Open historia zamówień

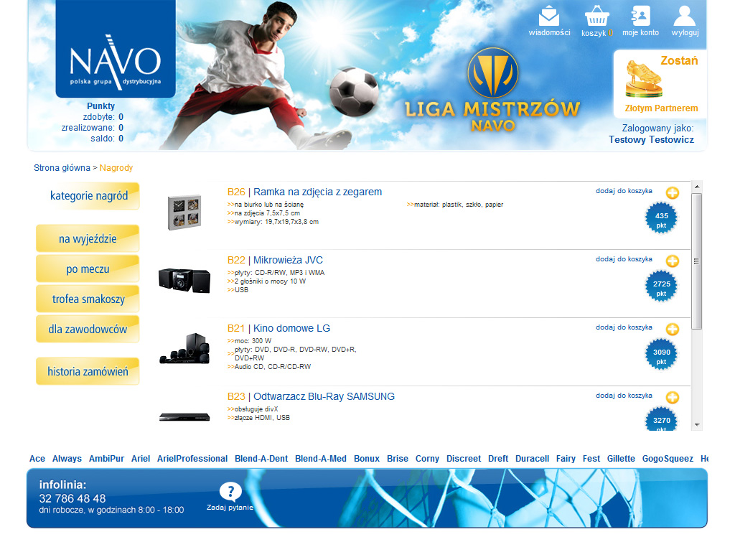[88, 371]
